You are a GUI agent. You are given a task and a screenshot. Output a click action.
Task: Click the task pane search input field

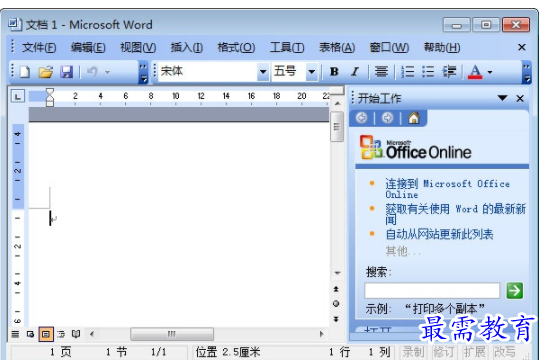tap(432, 290)
